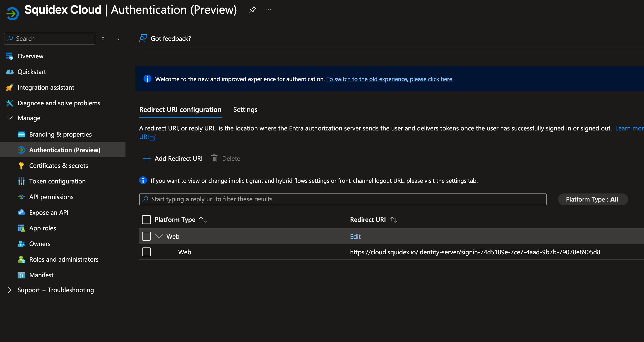Image resolution: width=644 pixels, height=342 pixels.
Task: Click the plus icon for Add Redirect URI
Action: coord(147,158)
